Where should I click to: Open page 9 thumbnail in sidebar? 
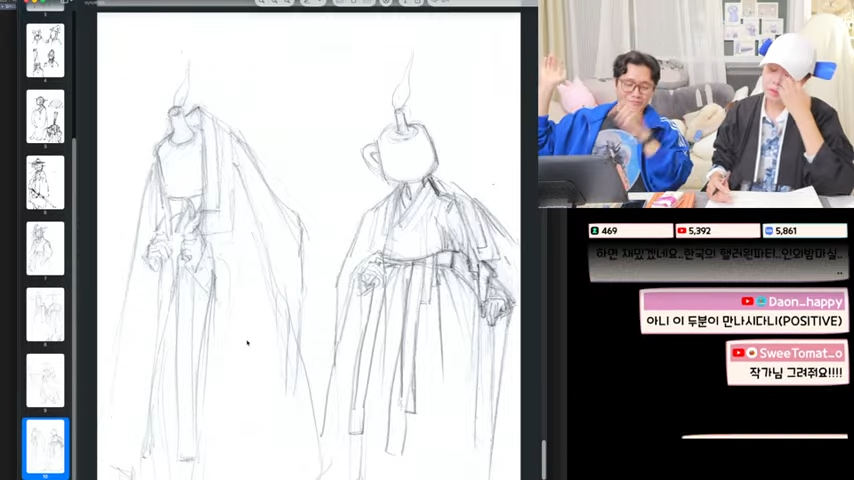[45, 380]
